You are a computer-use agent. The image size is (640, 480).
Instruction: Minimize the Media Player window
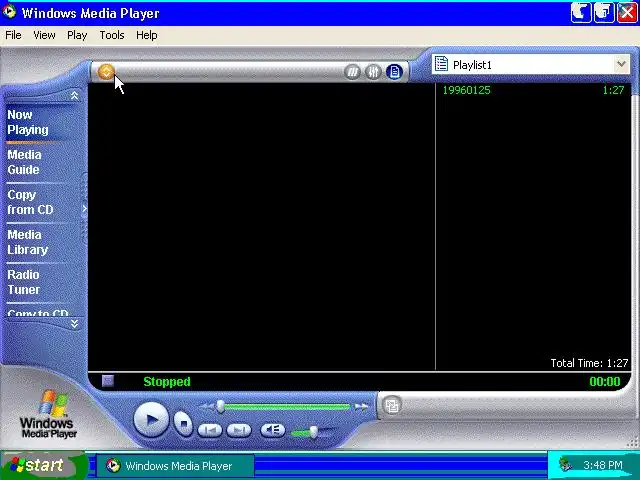coord(580,13)
